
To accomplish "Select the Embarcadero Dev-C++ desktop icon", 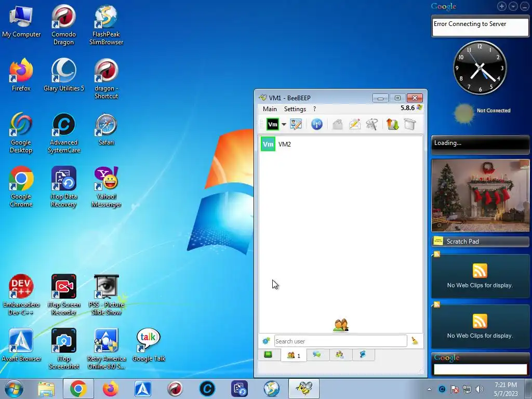I will click(x=21, y=295).
